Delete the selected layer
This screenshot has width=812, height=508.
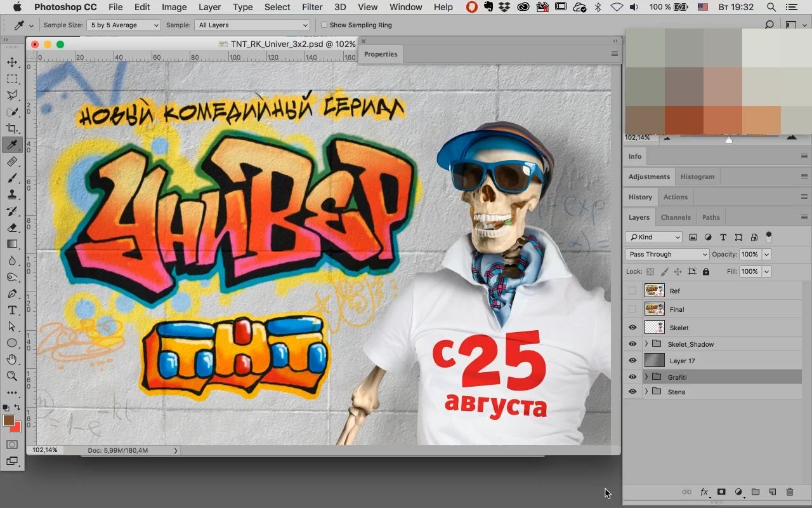[790, 492]
